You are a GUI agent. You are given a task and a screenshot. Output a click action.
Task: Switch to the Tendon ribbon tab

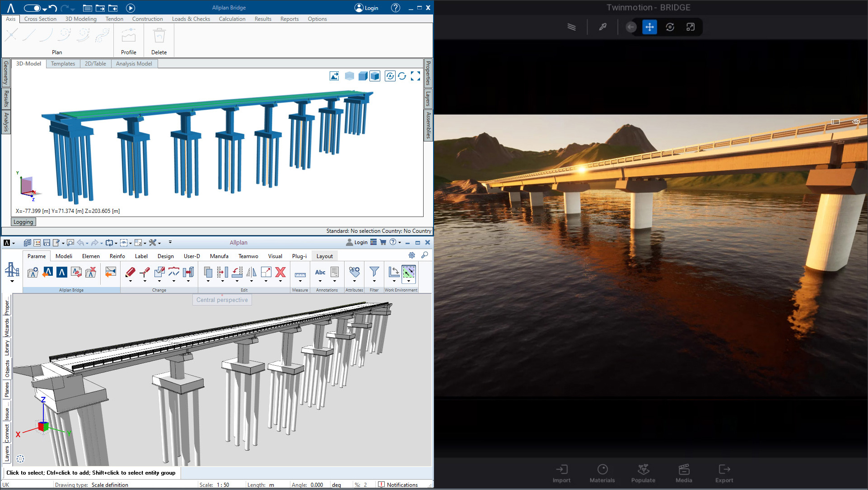[x=114, y=19]
